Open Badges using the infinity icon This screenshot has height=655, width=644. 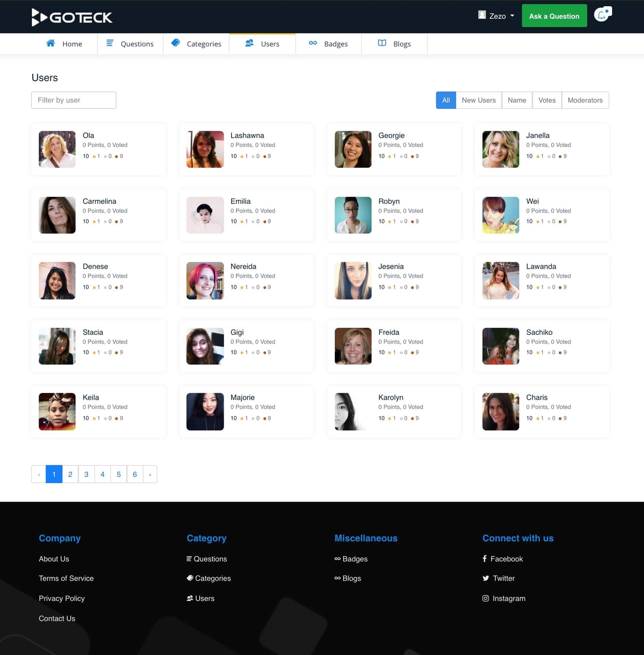(313, 43)
